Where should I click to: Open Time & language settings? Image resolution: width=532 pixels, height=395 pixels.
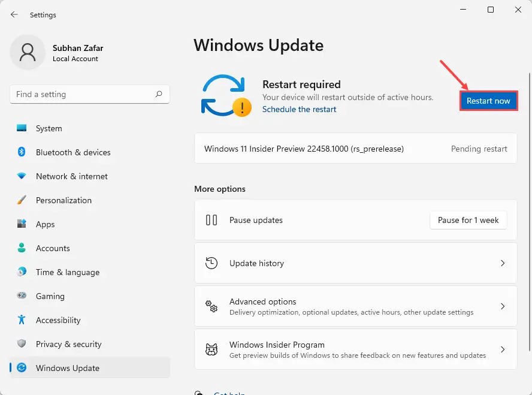(90, 272)
